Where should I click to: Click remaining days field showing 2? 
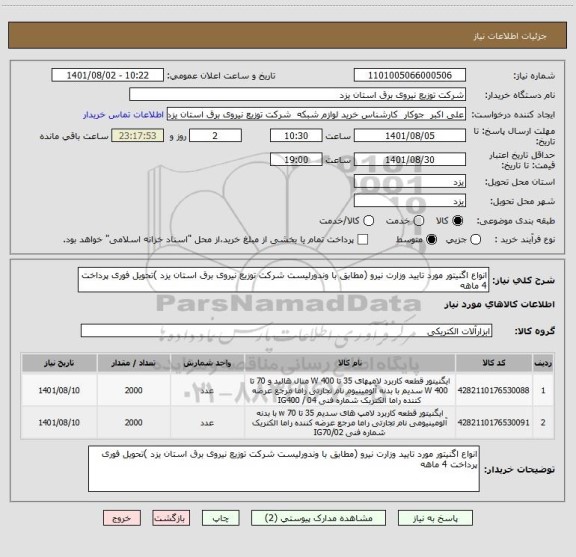[215, 136]
